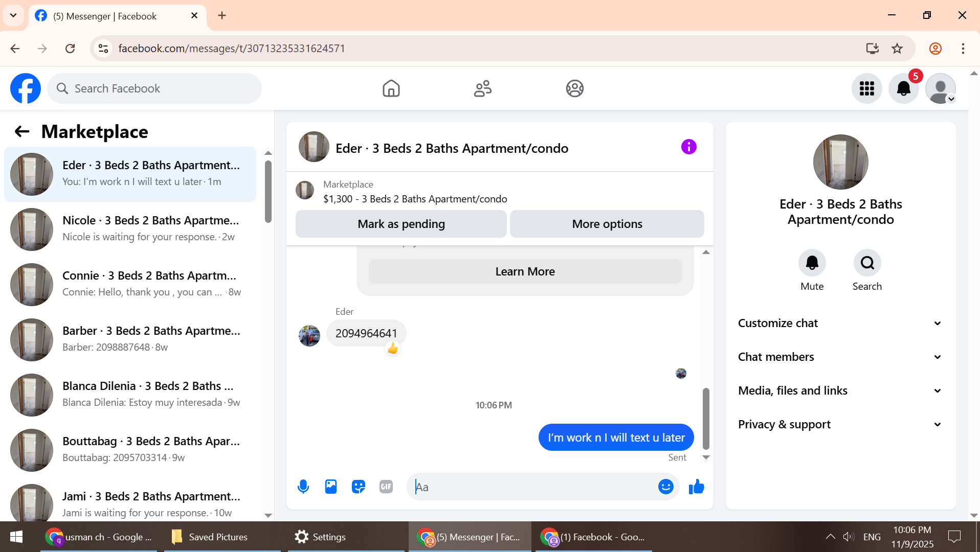Viewport: 980px width, 552px height.
Task: Expand Media, files and links section
Action: pyautogui.click(x=840, y=390)
